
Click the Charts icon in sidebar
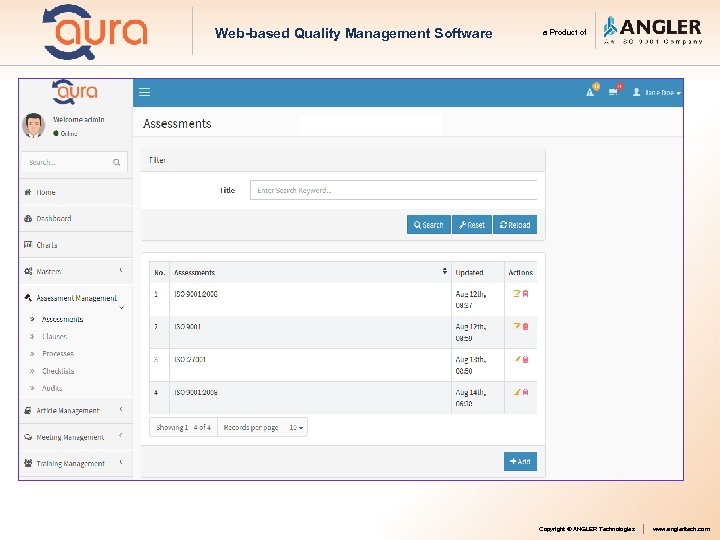[28, 245]
